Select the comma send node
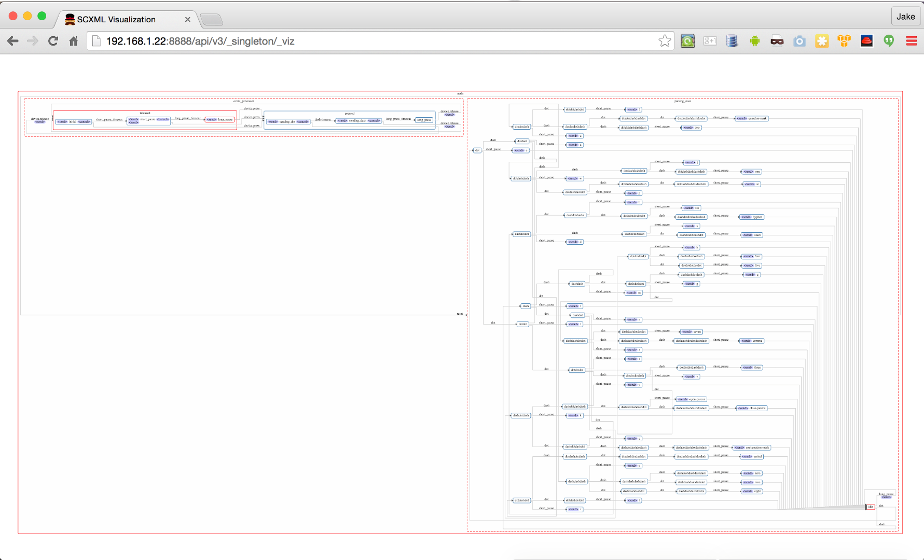The height and width of the screenshot is (560, 924). [x=752, y=341]
